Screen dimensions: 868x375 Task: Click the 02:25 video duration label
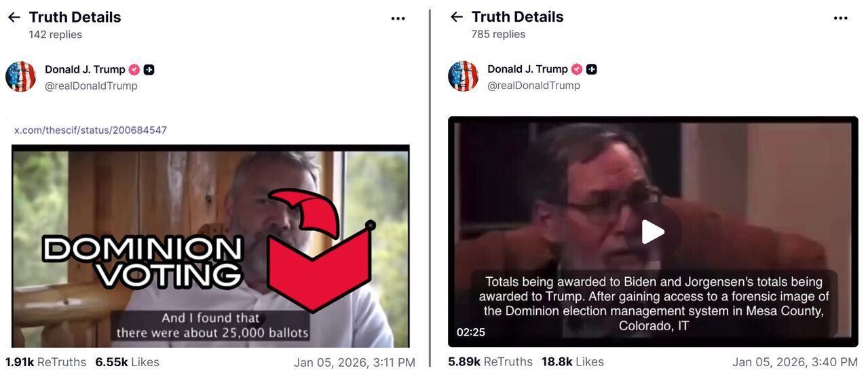coord(471,332)
